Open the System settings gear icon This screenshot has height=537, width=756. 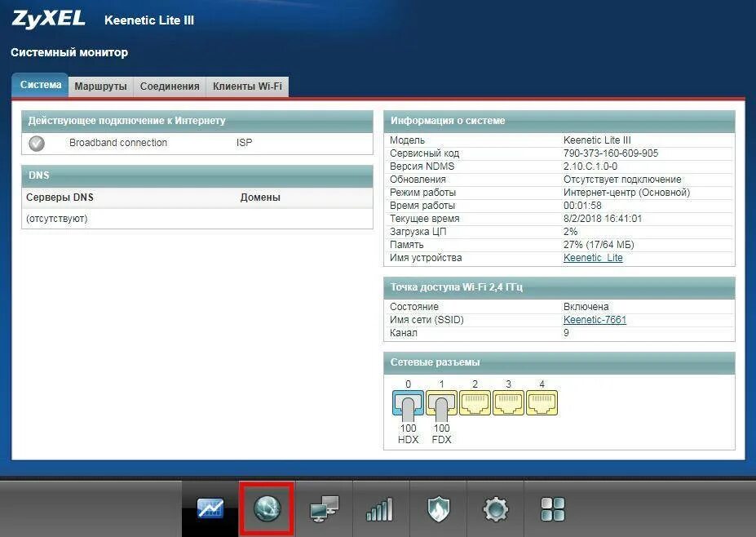point(496,509)
